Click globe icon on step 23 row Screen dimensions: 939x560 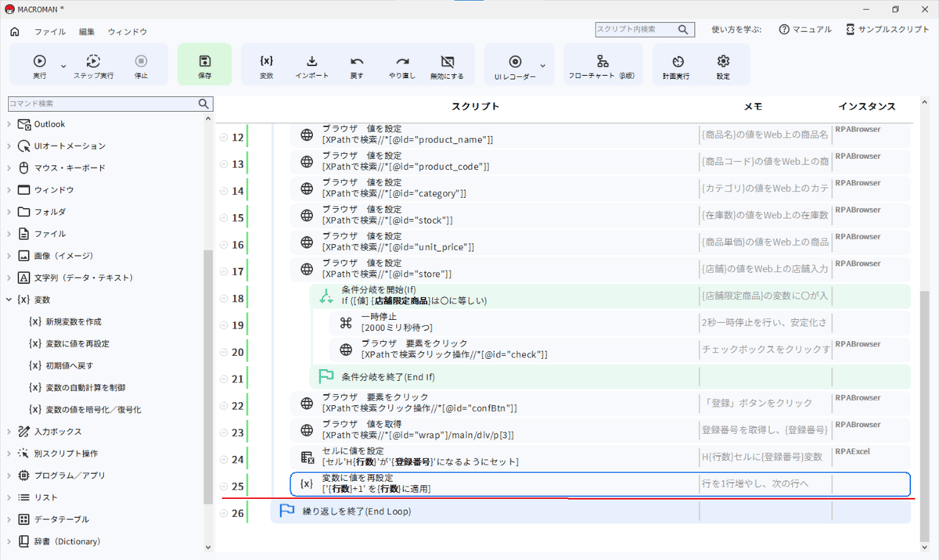(x=307, y=430)
